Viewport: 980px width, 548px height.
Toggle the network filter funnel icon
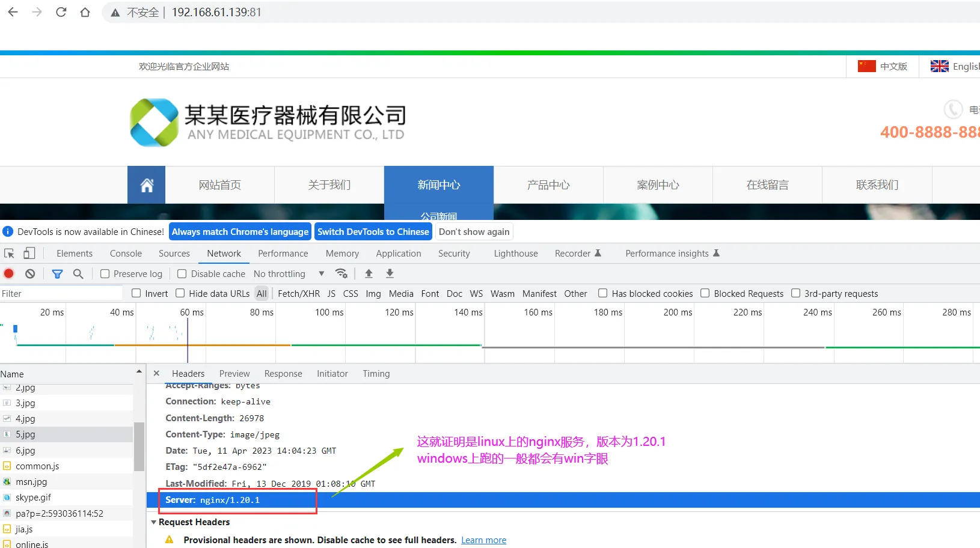click(57, 274)
